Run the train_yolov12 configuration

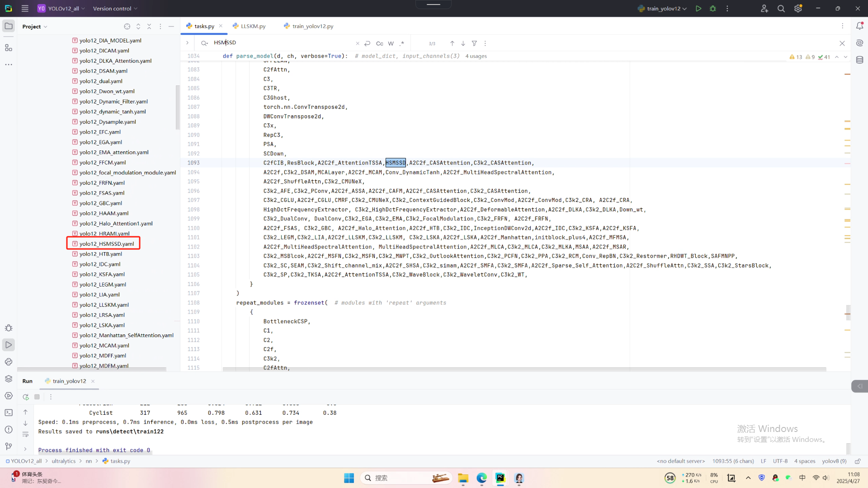point(698,9)
